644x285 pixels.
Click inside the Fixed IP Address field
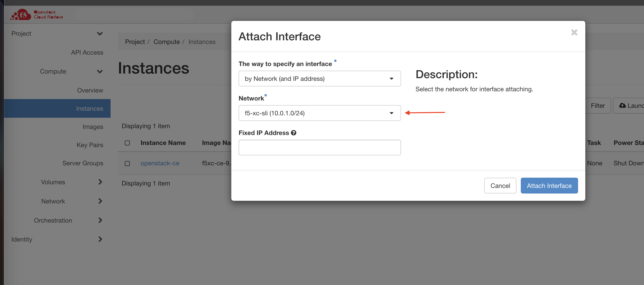(x=320, y=147)
